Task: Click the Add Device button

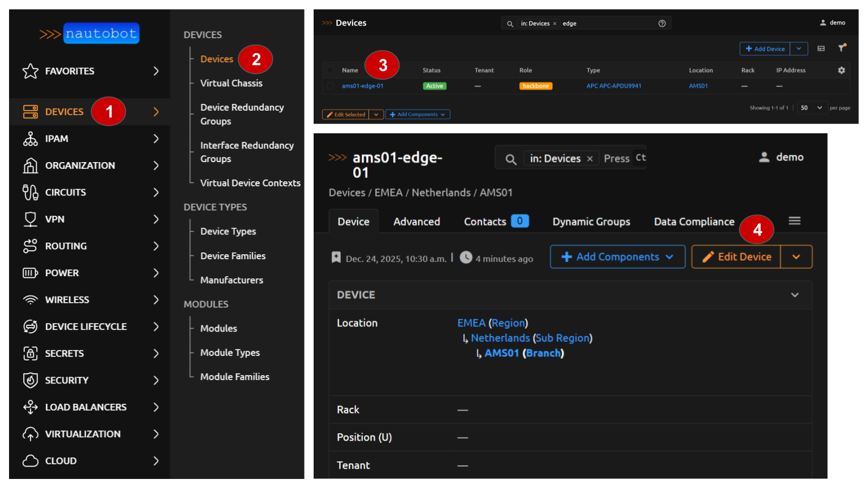Action: click(765, 49)
